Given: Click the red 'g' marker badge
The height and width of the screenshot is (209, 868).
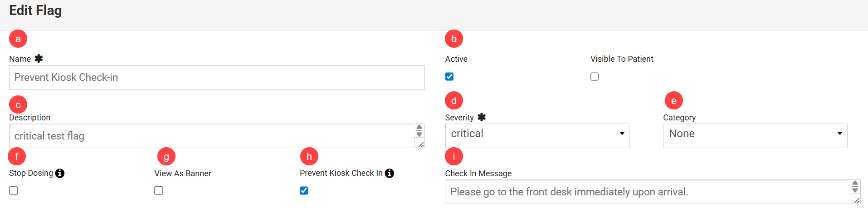Looking at the screenshot, I should (166, 157).
